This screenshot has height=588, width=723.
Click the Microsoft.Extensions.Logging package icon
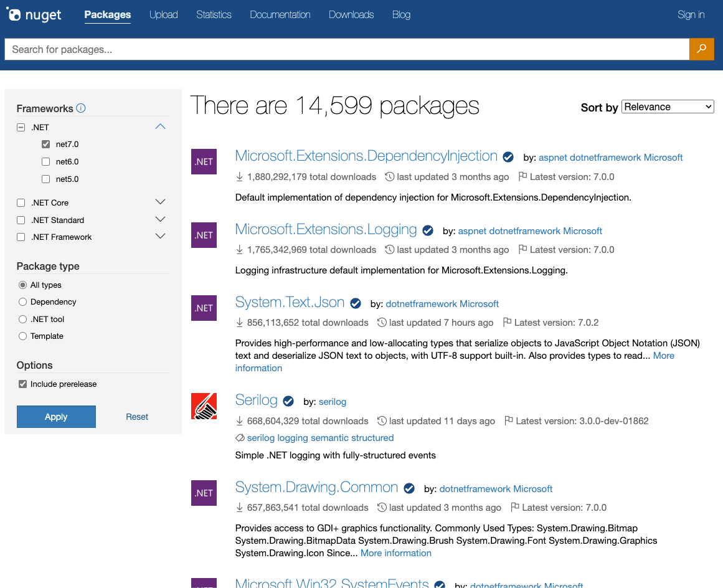pyautogui.click(x=204, y=235)
